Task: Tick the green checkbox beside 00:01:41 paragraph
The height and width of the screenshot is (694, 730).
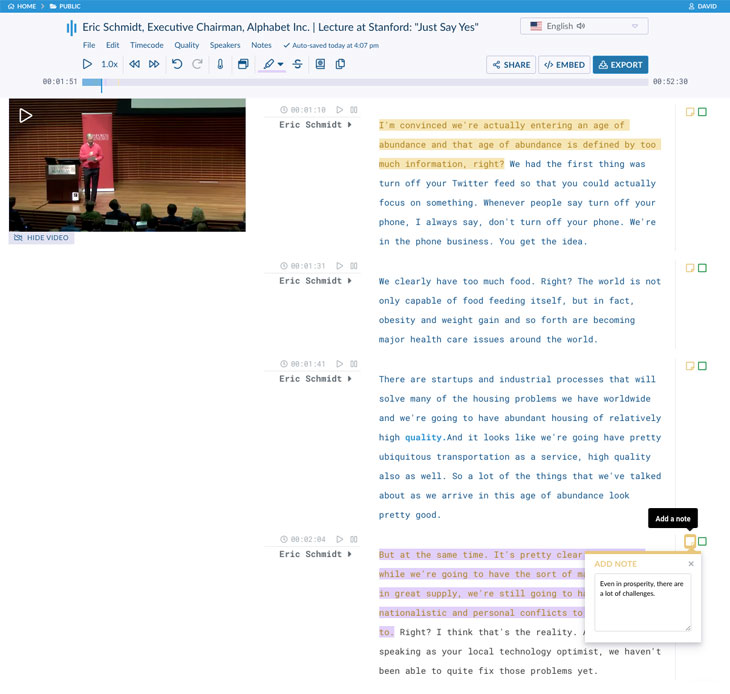Action: coord(702,366)
